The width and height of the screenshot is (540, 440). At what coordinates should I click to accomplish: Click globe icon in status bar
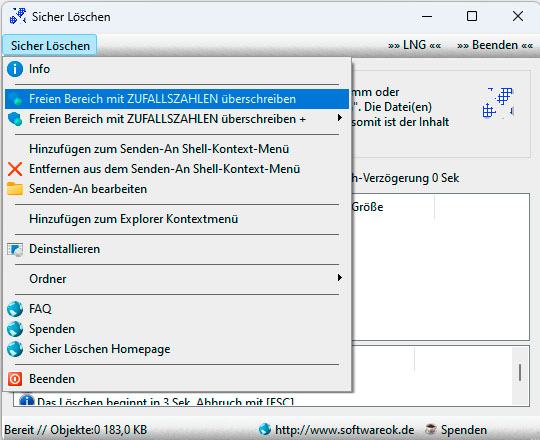[x=265, y=429]
